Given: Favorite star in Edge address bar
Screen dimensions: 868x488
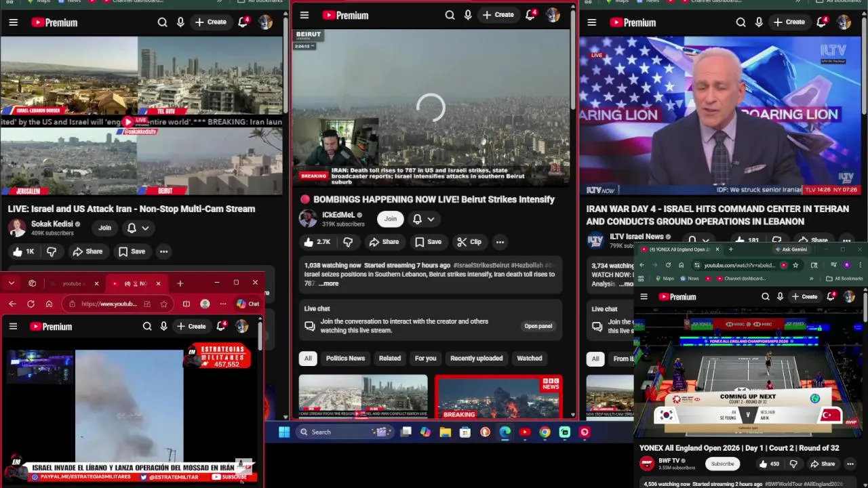Looking at the screenshot, I should 163,304.
